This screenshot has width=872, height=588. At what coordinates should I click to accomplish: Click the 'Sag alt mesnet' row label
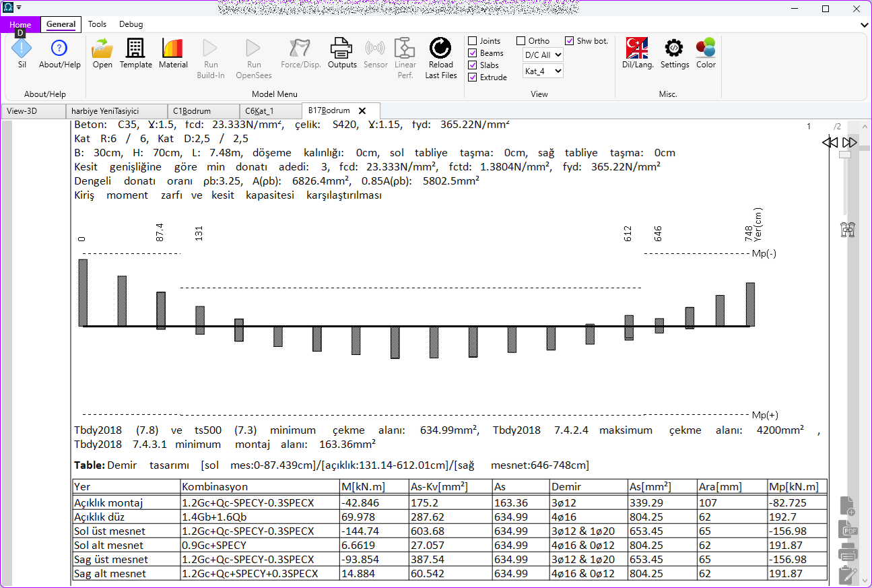tap(110, 574)
